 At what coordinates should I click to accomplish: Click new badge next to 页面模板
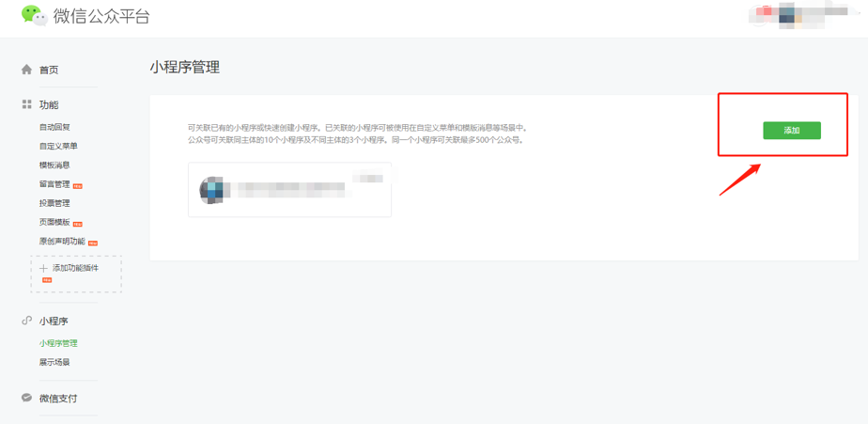78,224
